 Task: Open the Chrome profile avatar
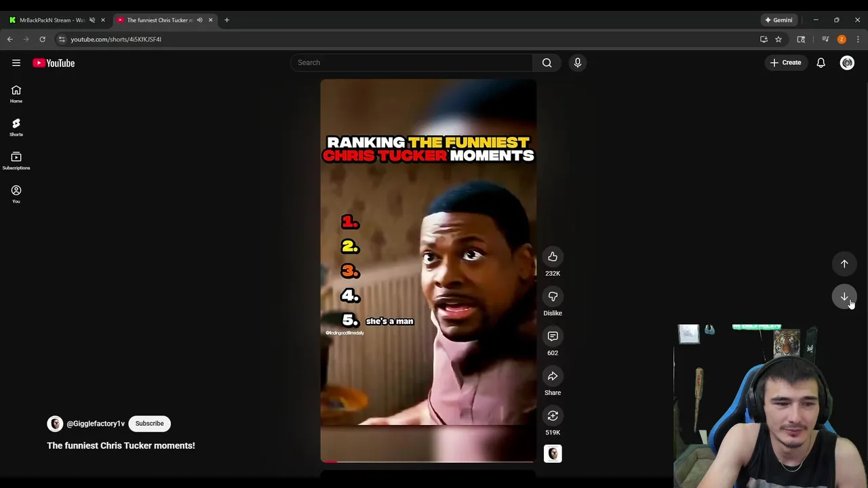pos(842,39)
